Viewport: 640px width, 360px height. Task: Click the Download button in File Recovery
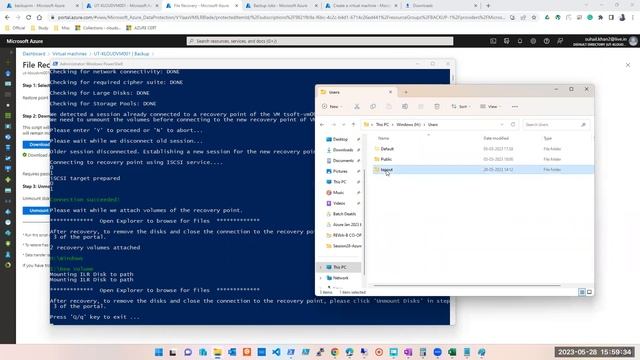click(37, 144)
